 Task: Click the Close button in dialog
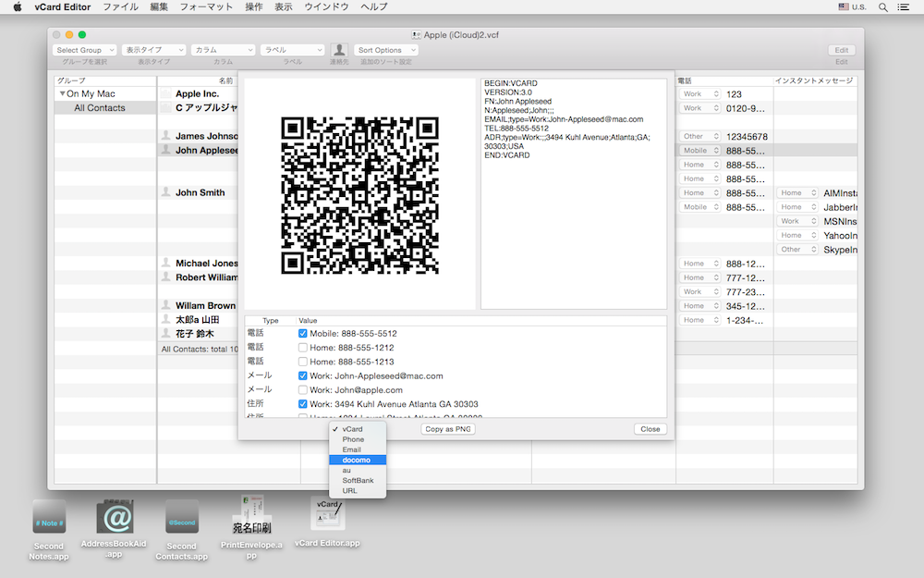650,429
